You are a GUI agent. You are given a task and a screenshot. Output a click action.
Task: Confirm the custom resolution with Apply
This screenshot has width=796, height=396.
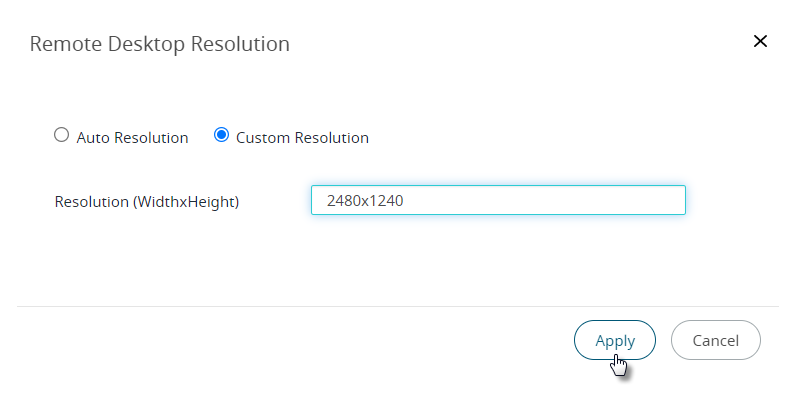(x=615, y=340)
